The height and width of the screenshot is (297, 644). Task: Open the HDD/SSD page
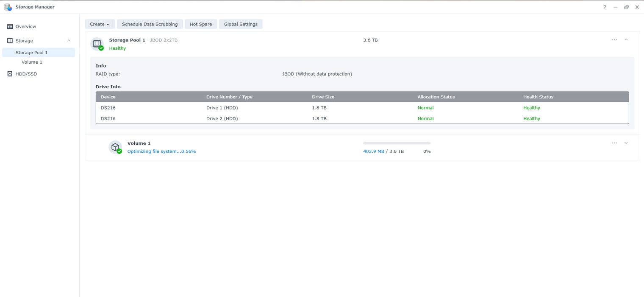[x=39, y=74]
